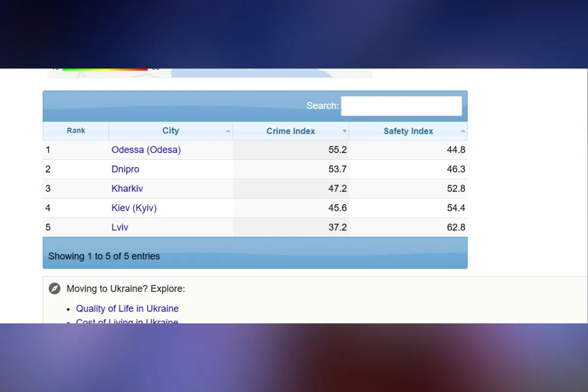Click the sort arrow in City header
The width and height of the screenshot is (588, 392).
(x=228, y=131)
